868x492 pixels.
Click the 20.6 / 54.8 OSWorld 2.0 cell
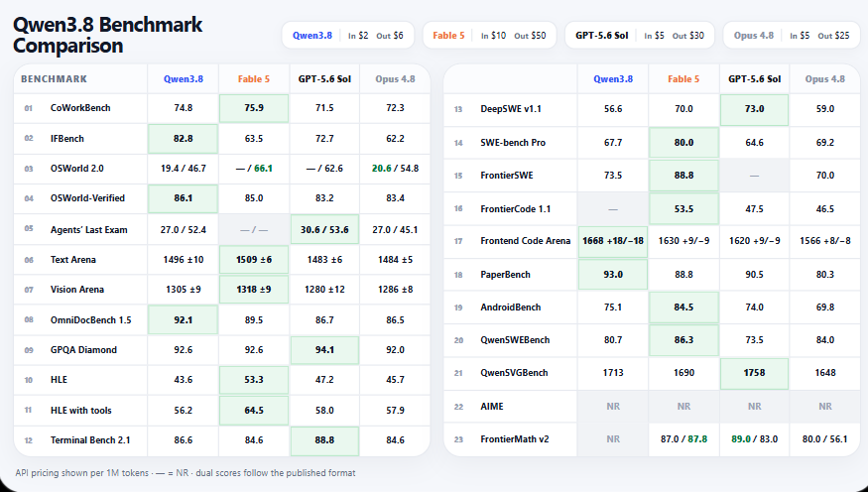[395, 169]
